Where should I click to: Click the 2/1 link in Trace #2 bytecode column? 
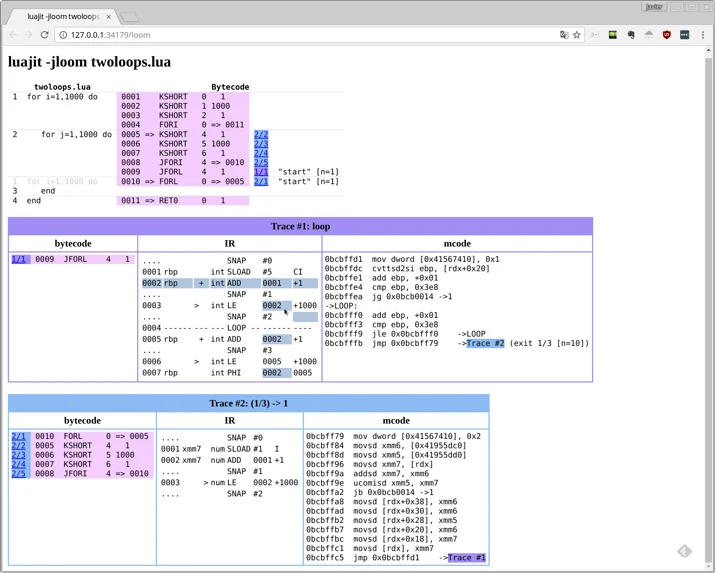pyautogui.click(x=19, y=436)
